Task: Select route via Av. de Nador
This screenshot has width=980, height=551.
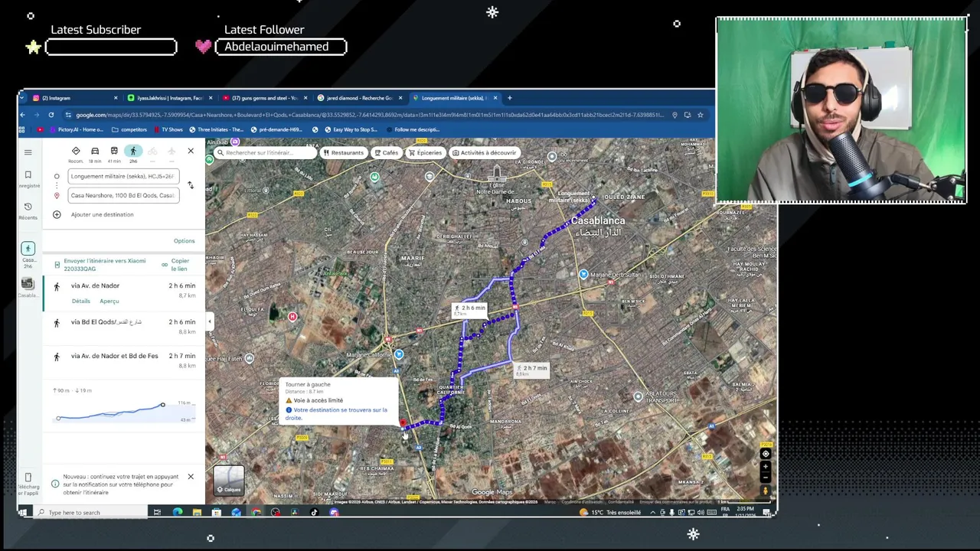Action: coord(124,293)
